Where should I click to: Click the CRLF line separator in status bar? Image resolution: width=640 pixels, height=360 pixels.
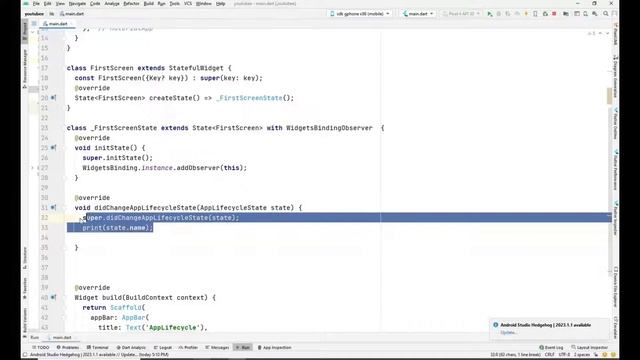tap(549, 355)
